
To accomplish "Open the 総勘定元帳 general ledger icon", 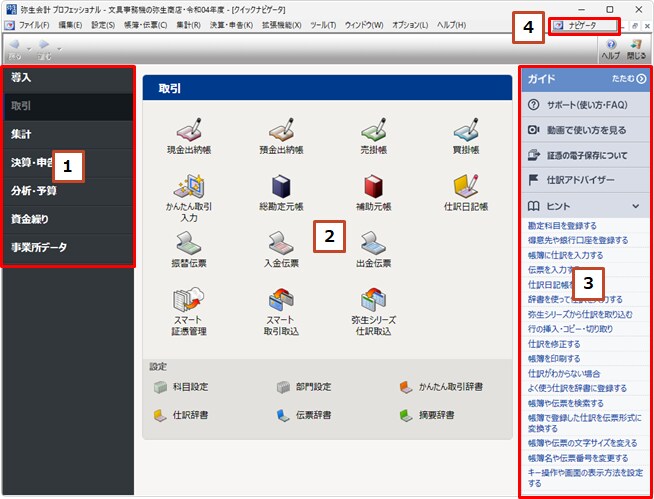I will (281, 193).
